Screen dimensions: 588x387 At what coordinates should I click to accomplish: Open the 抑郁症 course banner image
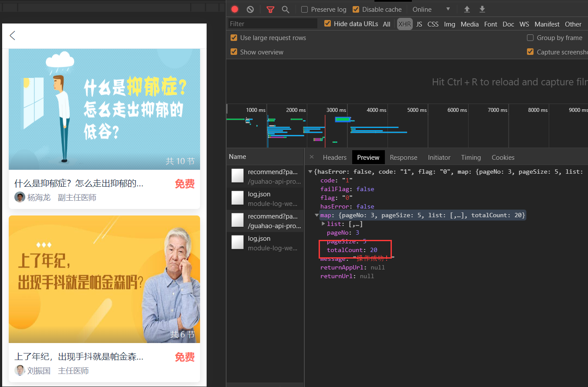(104, 109)
